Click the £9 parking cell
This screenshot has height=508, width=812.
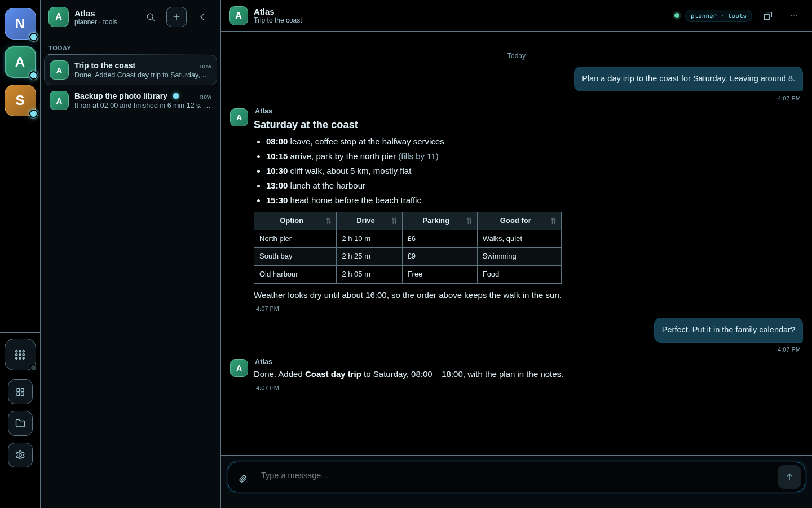(x=440, y=256)
